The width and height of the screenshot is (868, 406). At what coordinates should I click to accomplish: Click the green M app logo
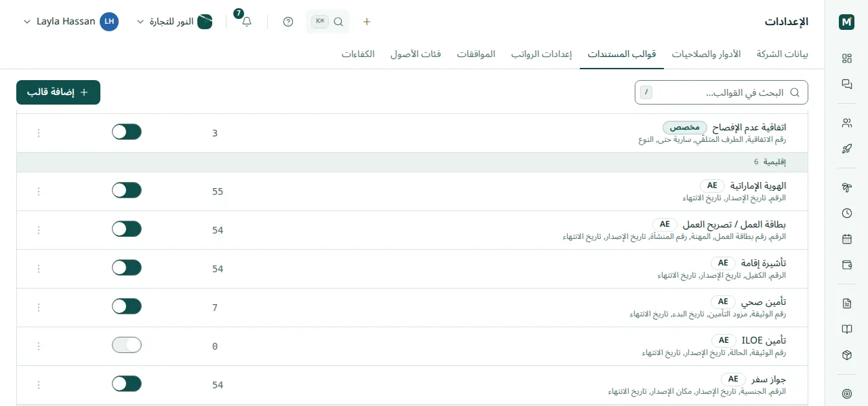tap(846, 22)
